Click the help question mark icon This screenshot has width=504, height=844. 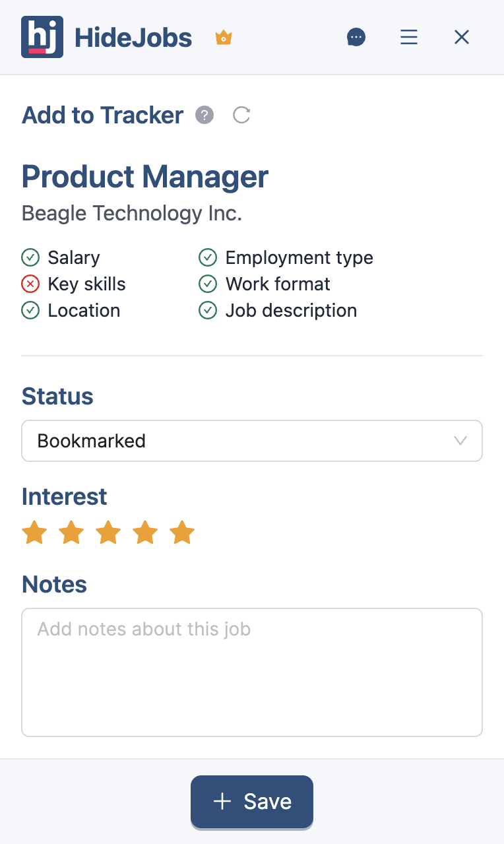point(205,115)
